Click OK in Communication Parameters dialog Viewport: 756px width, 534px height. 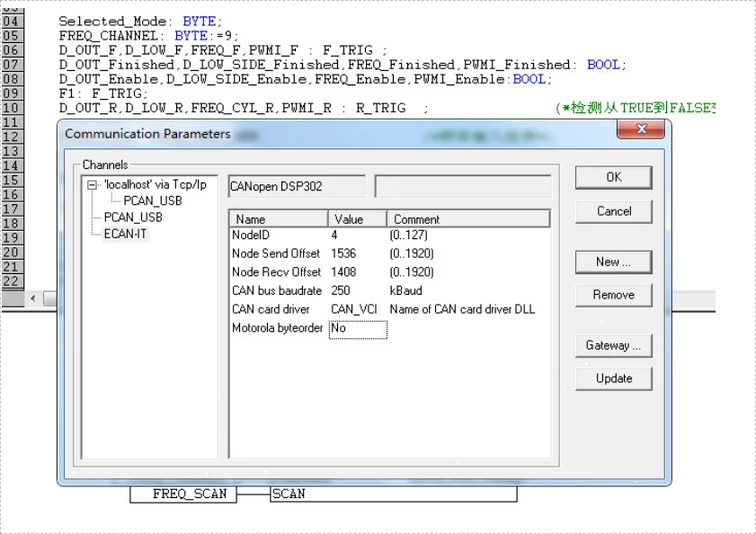click(x=613, y=177)
